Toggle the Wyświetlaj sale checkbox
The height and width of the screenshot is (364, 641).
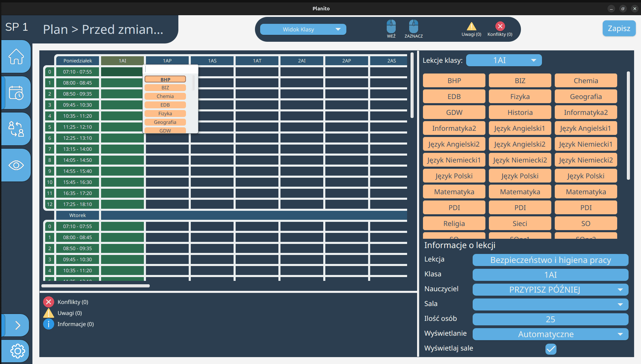[551, 349]
